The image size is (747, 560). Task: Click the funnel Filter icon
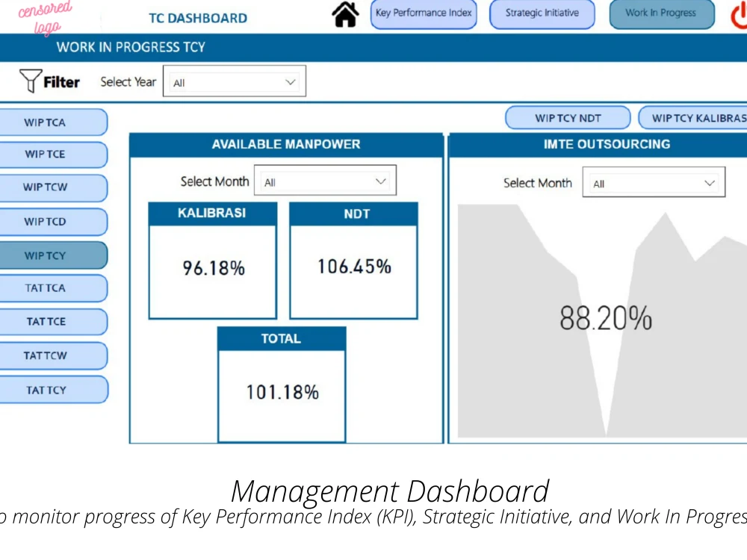click(31, 81)
